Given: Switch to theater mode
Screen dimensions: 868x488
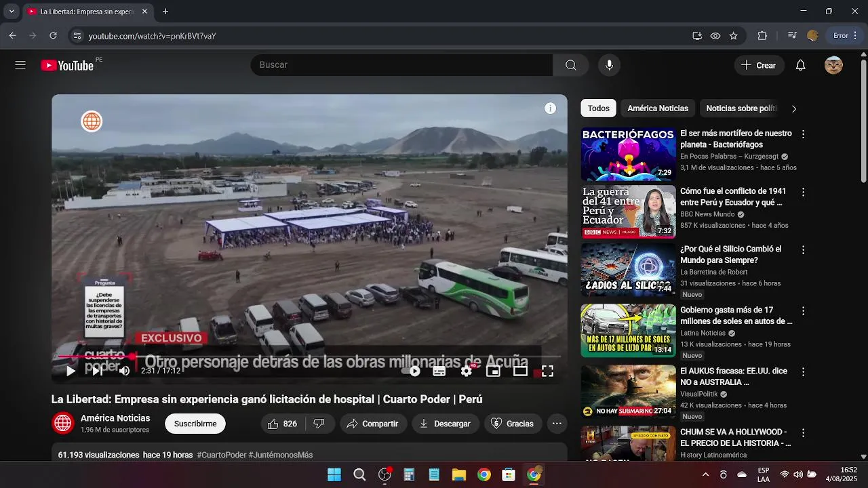Looking at the screenshot, I should (x=520, y=371).
